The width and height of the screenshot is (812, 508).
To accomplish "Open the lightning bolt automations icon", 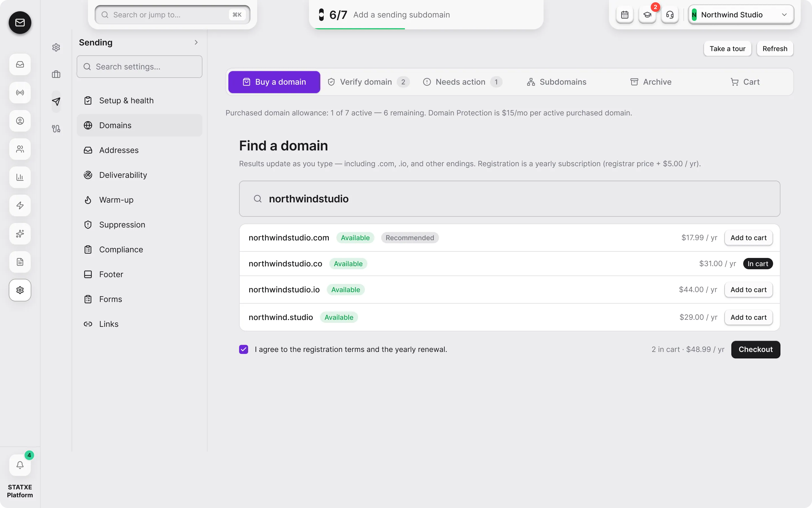I will (x=20, y=205).
